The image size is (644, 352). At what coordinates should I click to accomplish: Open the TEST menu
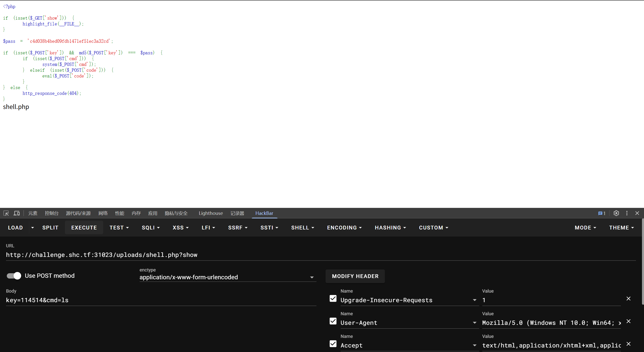point(119,227)
